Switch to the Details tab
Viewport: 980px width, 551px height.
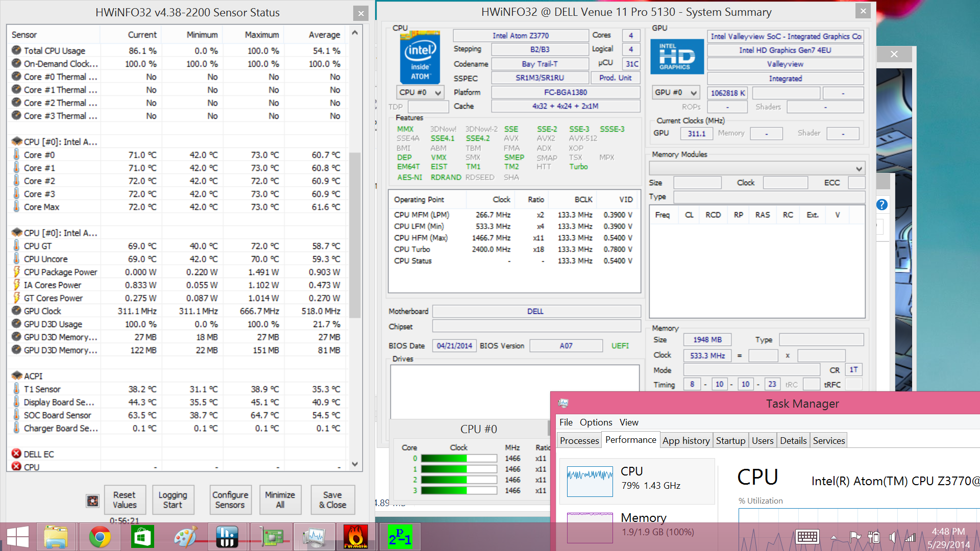(793, 440)
